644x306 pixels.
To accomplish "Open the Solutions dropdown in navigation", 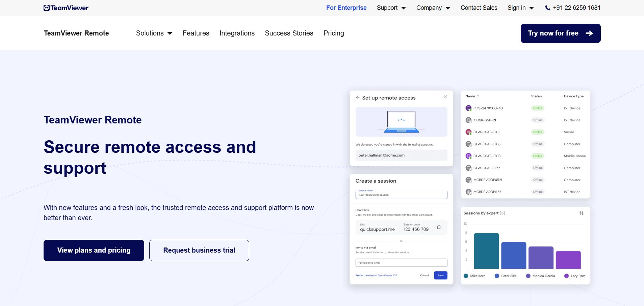I will (x=154, y=33).
